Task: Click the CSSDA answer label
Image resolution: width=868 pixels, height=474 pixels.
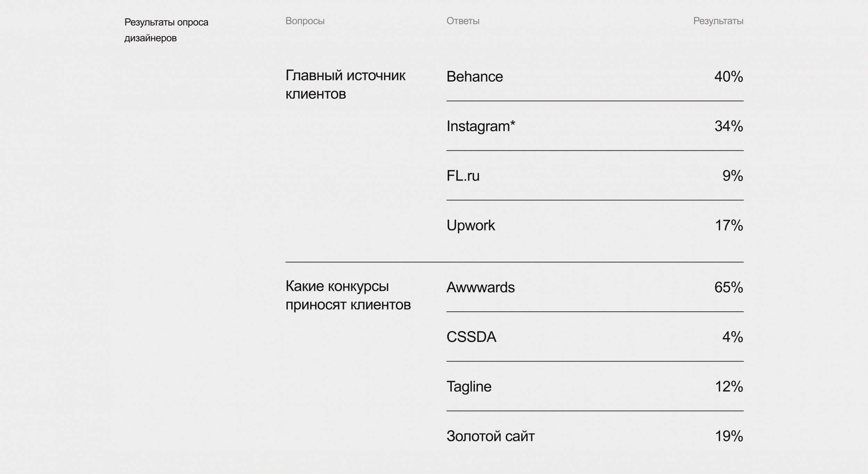Action: tap(471, 337)
